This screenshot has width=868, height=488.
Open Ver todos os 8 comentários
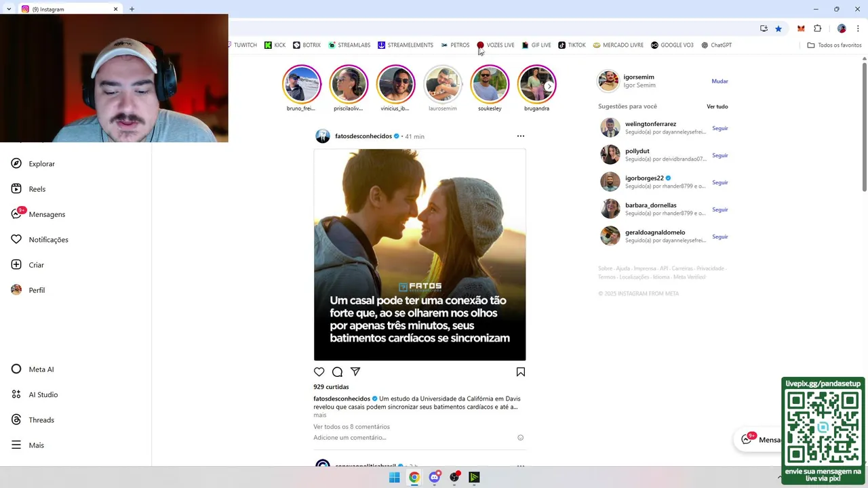[x=351, y=427]
